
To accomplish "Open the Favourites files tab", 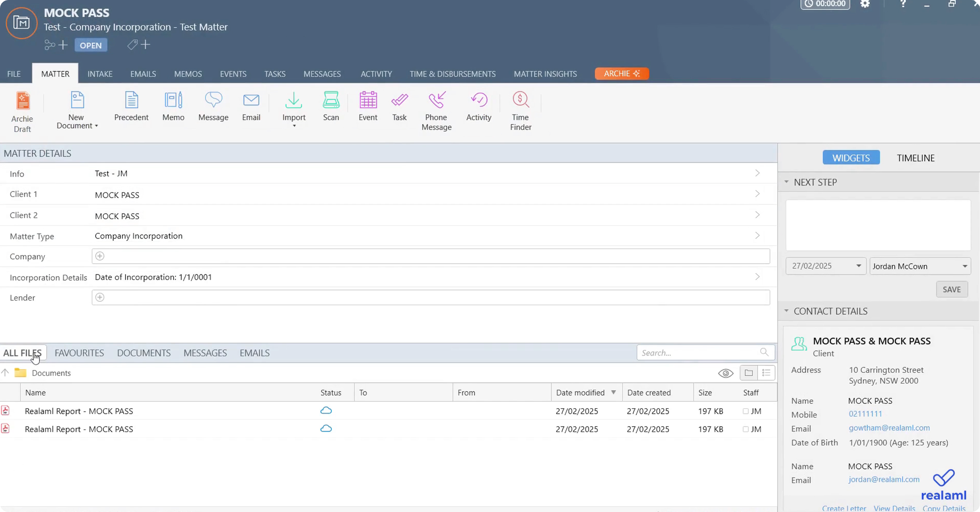I will [79, 353].
